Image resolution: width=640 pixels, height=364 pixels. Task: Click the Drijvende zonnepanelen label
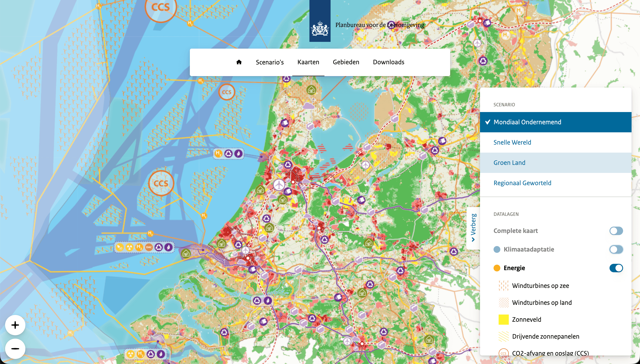(546, 336)
